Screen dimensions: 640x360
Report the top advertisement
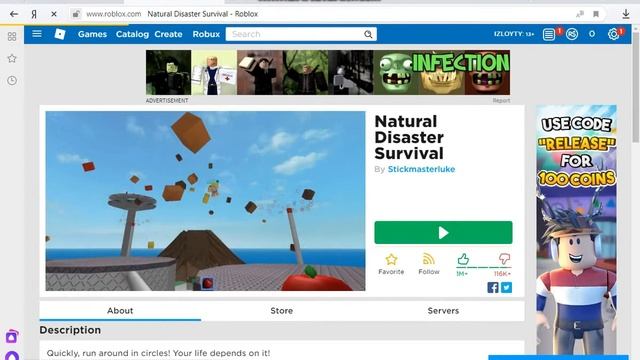click(x=501, y=100)
